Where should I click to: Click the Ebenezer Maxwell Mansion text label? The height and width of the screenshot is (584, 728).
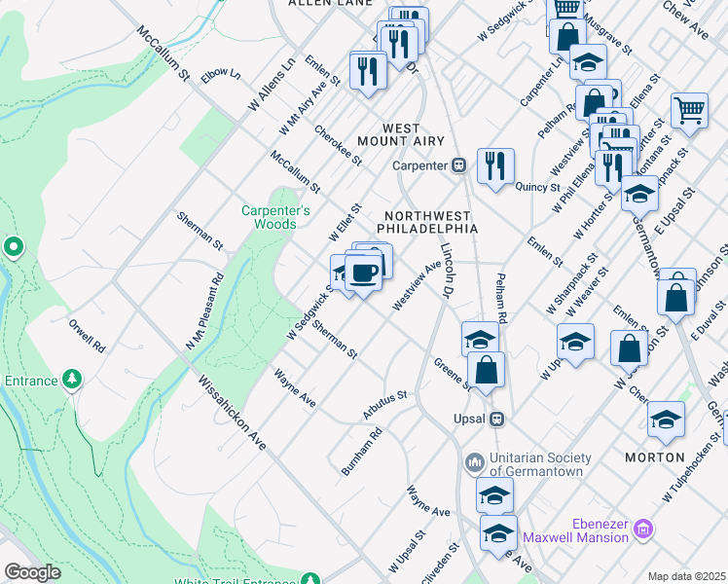click(x=576, y=530)
